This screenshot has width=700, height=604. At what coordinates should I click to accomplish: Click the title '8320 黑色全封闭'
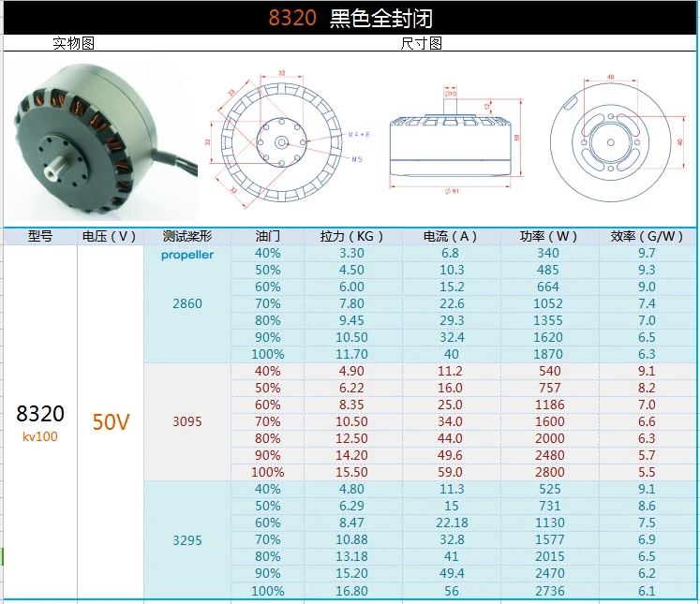click(350, 19)
